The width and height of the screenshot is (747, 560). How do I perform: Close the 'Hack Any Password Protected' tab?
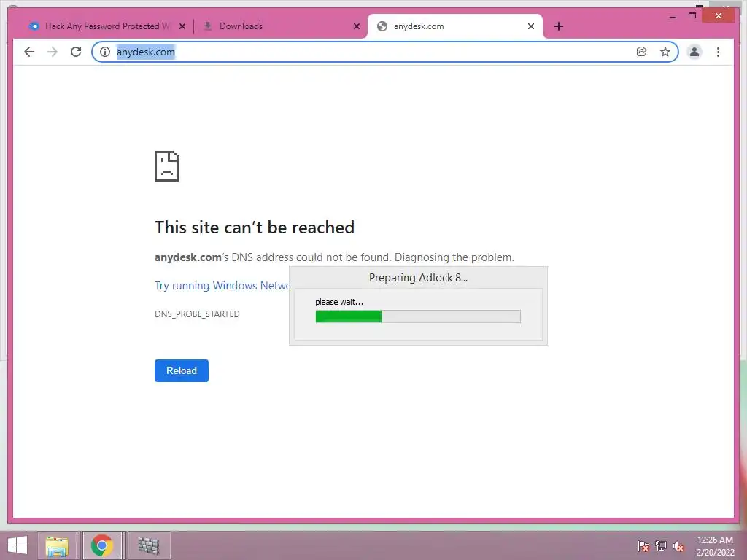(182, 26)
